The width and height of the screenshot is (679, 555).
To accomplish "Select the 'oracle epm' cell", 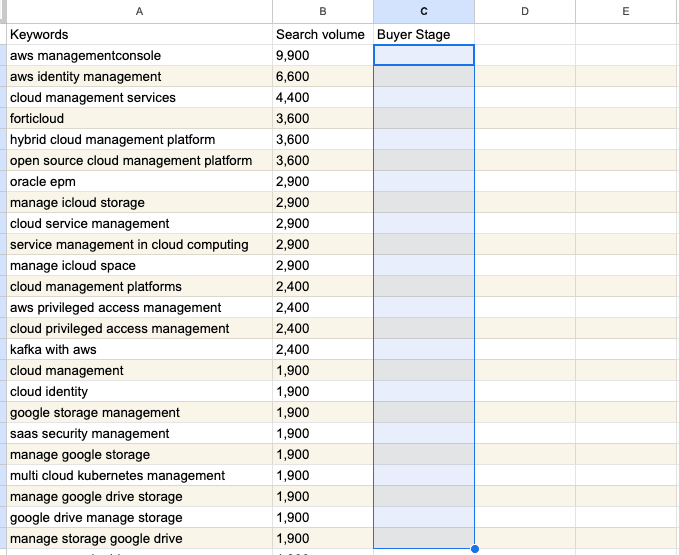I will click(139, 181).
